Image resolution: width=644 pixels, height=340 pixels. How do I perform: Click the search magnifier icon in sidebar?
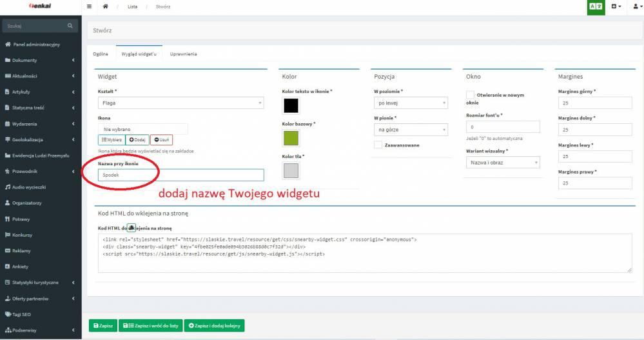70,26
